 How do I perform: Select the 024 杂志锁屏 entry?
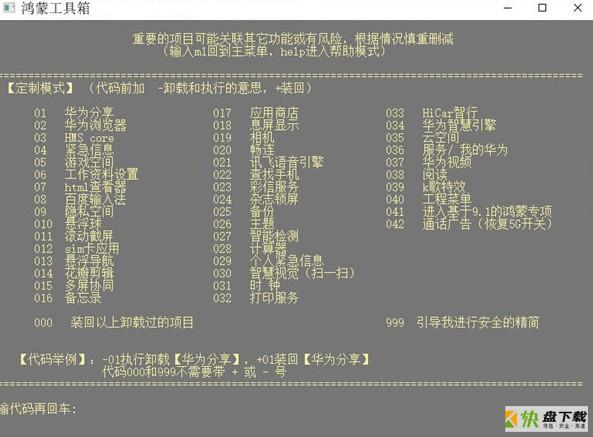(x=256, y=199)
